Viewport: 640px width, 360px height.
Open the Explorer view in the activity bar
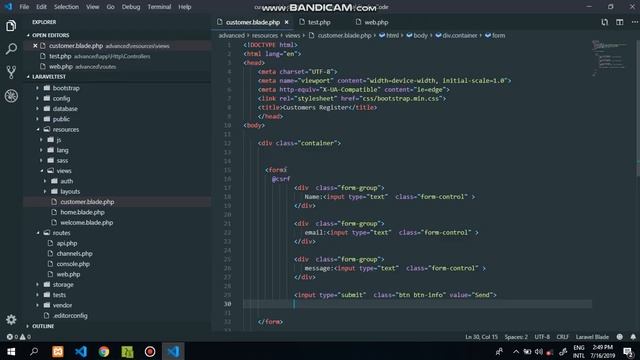pyautogui.click(x=11, y=26)
